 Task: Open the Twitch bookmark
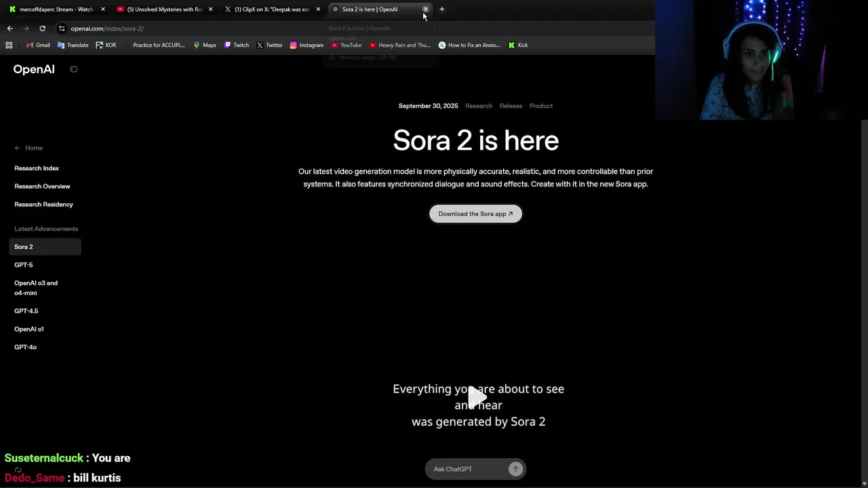(x=236, y=45)
